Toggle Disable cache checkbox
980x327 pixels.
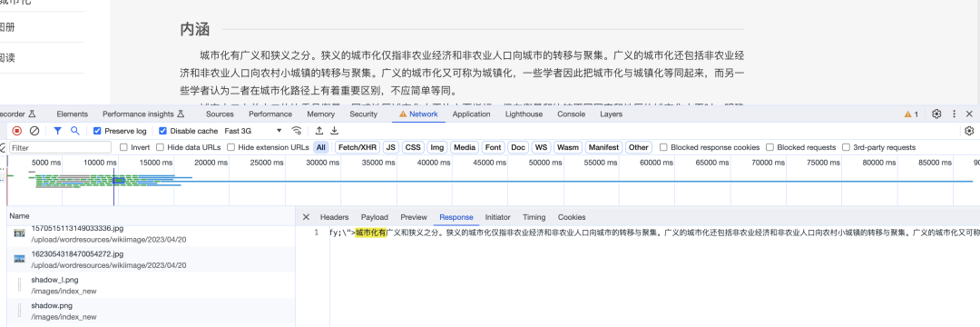pos(163,132)
